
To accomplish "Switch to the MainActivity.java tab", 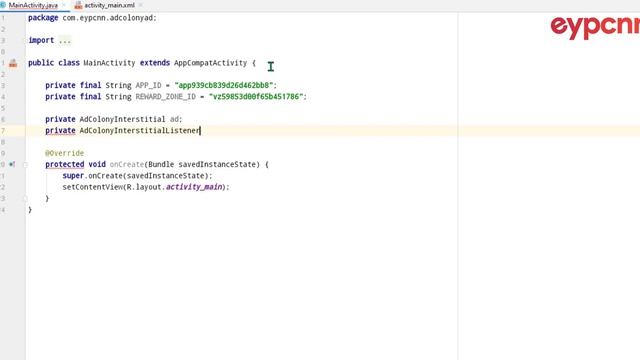I will tap(33, 5).
